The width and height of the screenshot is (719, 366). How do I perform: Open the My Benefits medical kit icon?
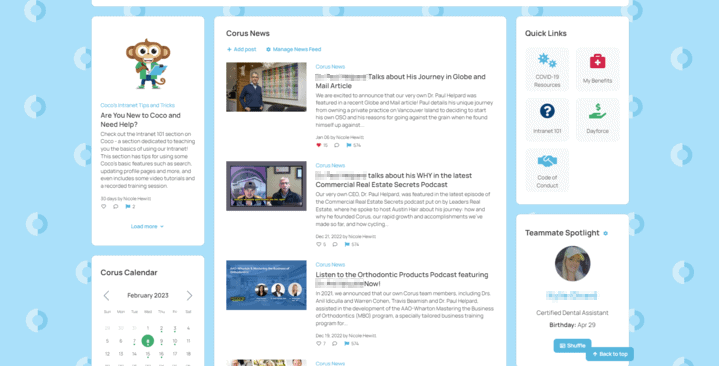597,61
